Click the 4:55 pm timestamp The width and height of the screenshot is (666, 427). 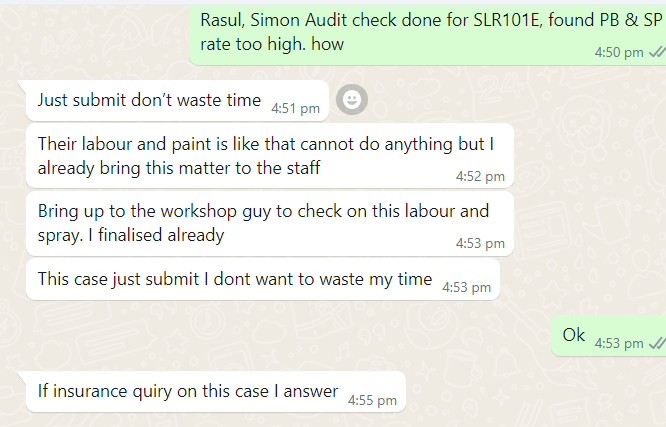click(x=372, y=400)
